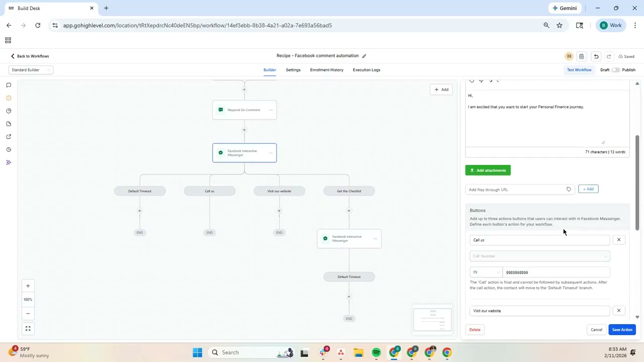Click the phone number field 9988998899
Viewport: 644px width, 362px height.
click(556, 273)
